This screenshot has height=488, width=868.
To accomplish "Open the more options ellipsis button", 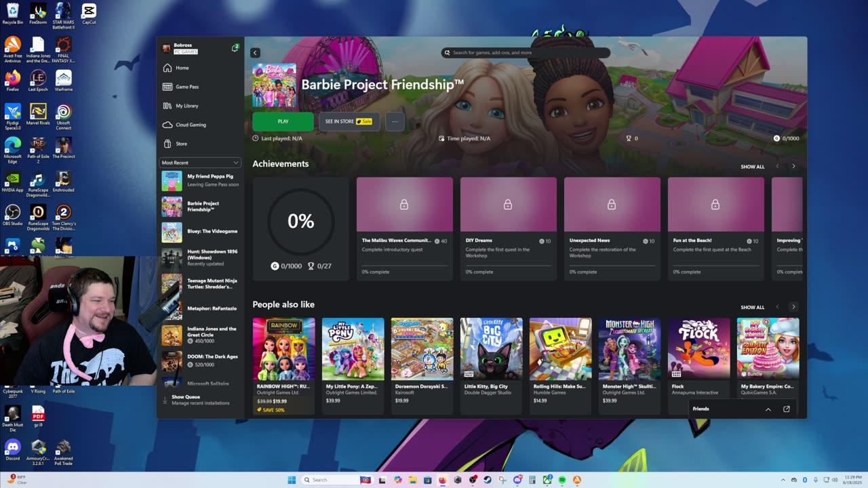I will (395, 121).
